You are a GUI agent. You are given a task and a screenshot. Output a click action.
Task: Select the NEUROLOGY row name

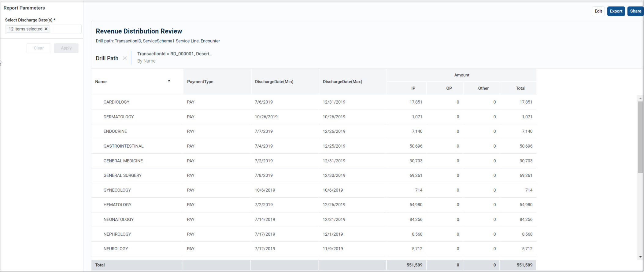[116, 249]
